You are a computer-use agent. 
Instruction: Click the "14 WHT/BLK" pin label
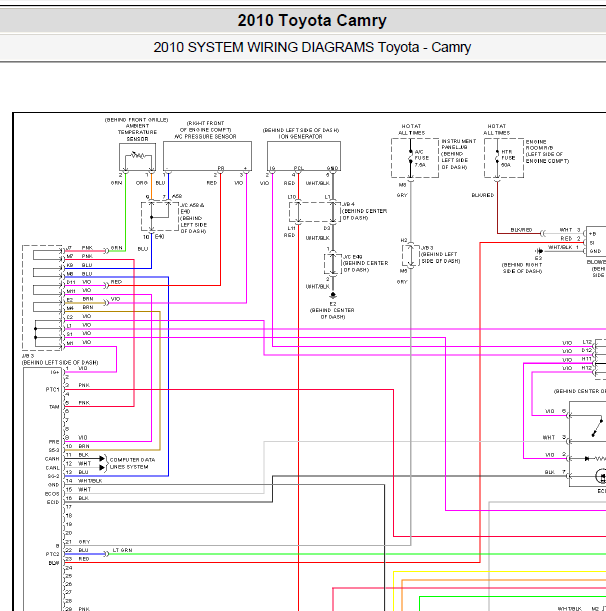84,481
